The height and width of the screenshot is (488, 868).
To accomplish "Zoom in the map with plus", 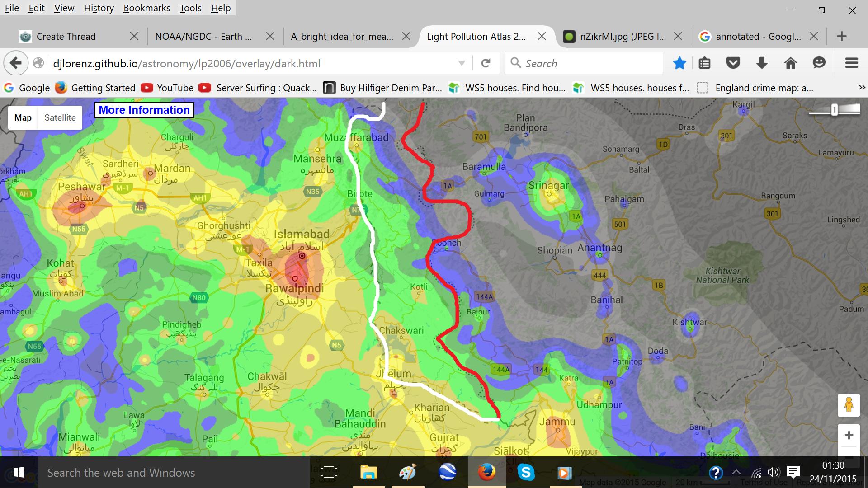I will click(x=849, y=435).
